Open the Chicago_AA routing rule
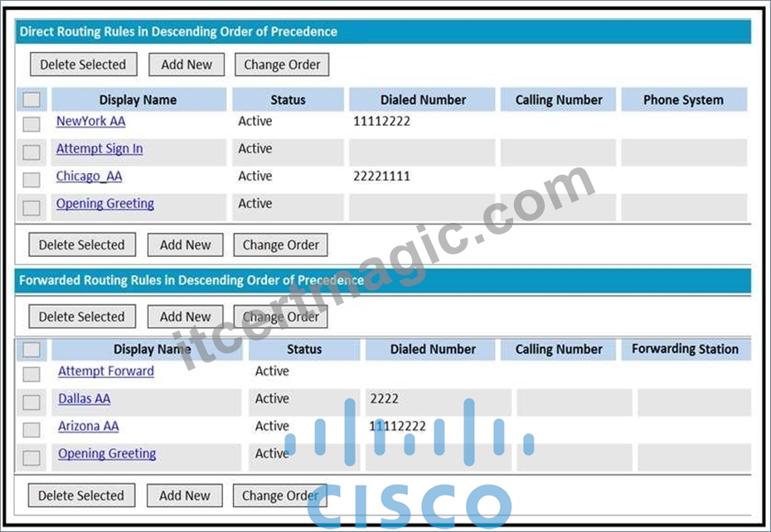Image resolution: width=771 pixels, height=532 pixels. [x=89, y=176]
